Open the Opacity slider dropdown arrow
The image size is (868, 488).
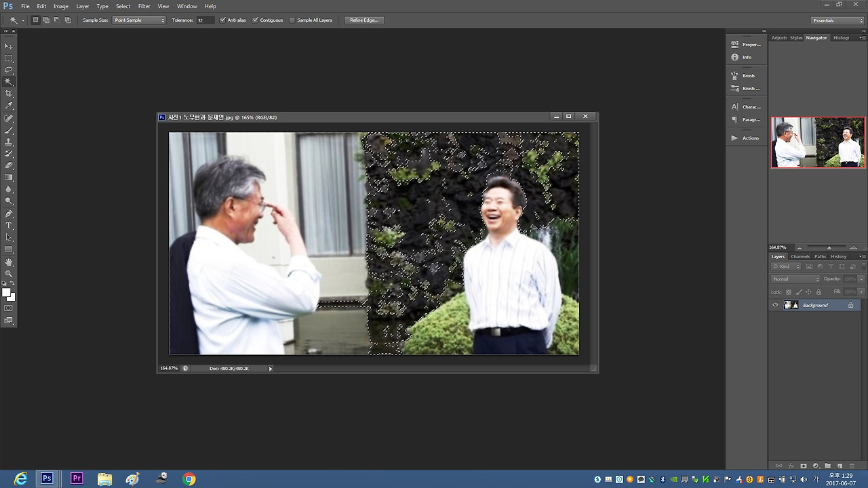point(861,279)
